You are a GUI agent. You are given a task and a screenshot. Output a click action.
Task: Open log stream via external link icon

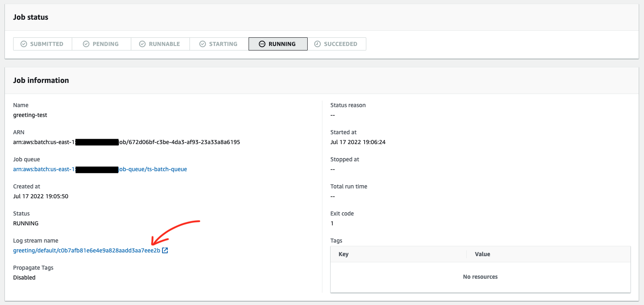165,250
